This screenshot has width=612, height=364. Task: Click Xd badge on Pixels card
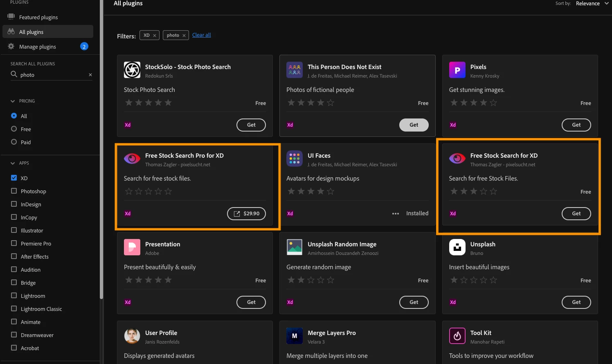tap(453, 125)
